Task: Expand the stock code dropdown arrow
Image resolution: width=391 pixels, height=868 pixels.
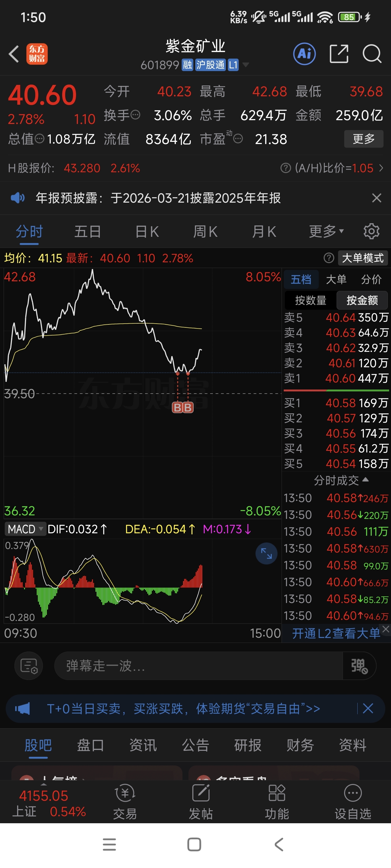Action: pos(246,65)
